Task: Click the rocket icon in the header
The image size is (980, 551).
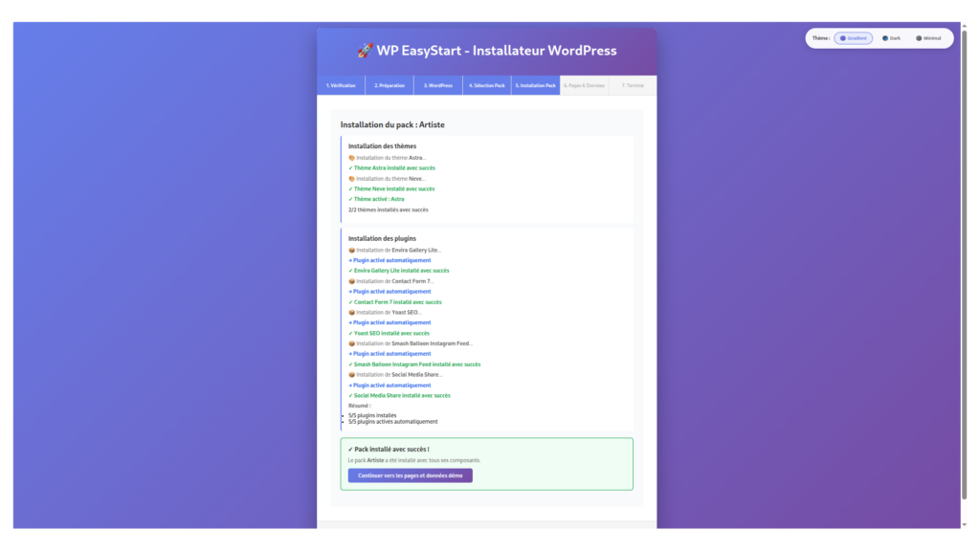Action: pos(365,51)
